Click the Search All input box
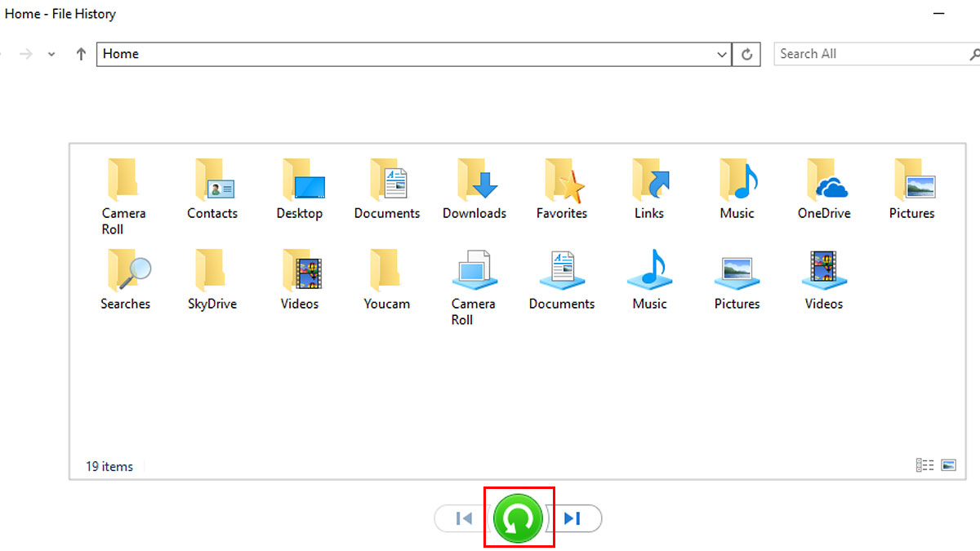This screenshot has height=551, width=980. tap(870, 54)
